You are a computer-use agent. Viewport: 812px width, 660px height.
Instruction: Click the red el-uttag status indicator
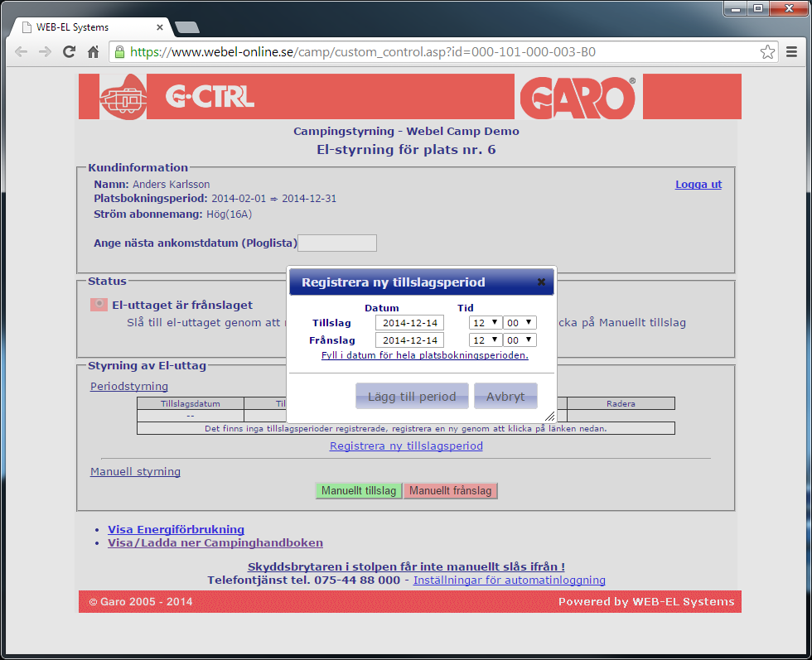(x=99, y=305)
